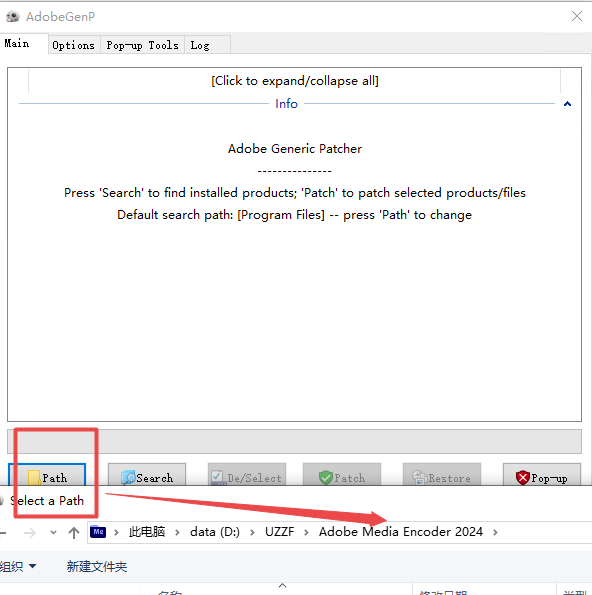Image resolution: width=592 pixels, height=595 pixels.
Task: Click the Info section label
Action: coord(287,104)
